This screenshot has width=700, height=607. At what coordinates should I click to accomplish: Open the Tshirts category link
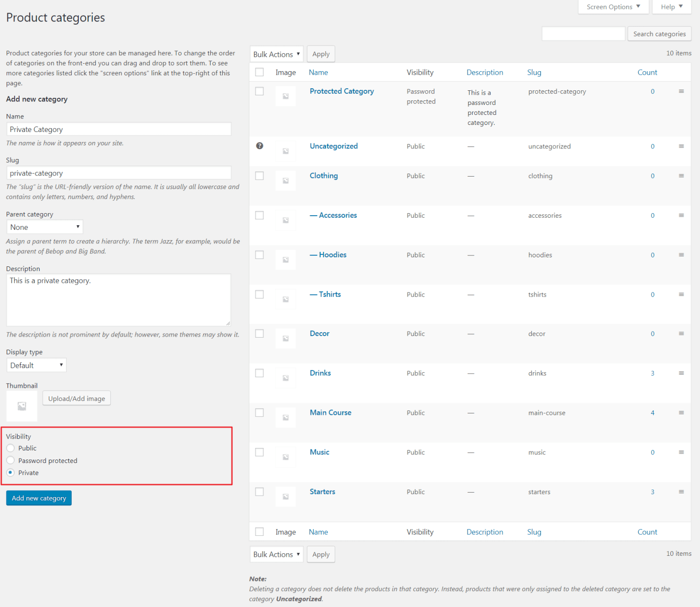pyautogui.click(x=330, y=294)
